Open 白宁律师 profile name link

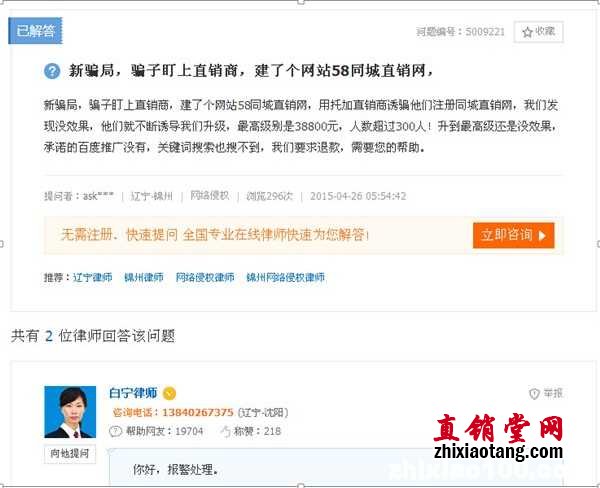coord(133,393)
